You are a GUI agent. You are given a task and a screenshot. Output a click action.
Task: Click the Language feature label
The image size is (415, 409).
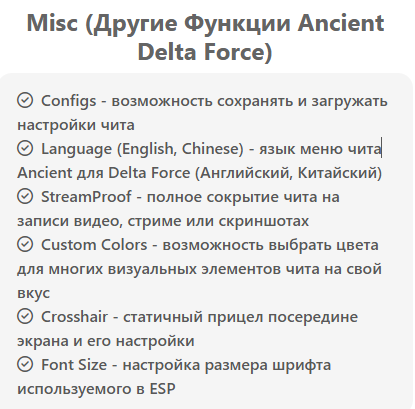click(76, 149)
